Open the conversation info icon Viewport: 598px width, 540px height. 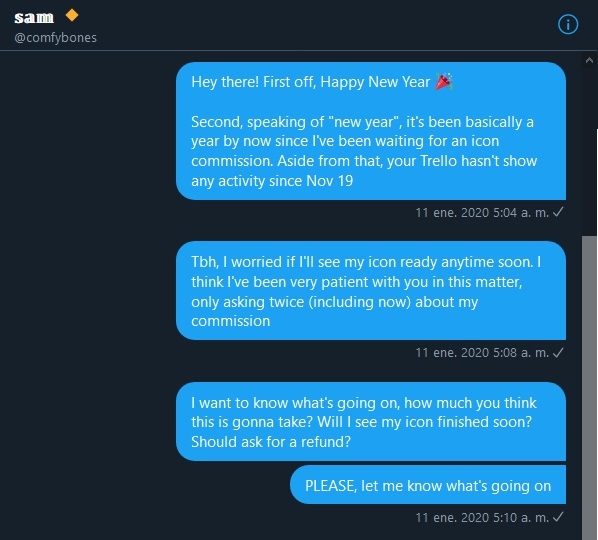click(x=568, y=24)
